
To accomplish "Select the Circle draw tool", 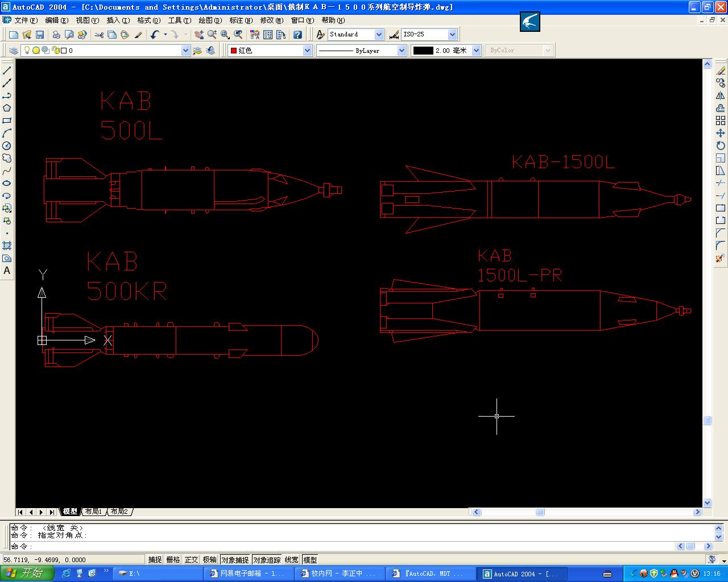I will coord(7,145).
